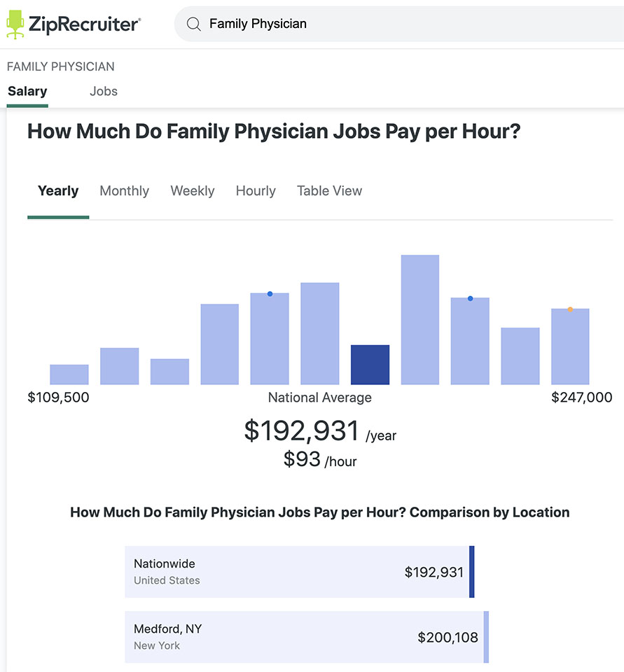
Task: Click the ZipRecruiter wordmark text
Action: (x=85, y=24)
